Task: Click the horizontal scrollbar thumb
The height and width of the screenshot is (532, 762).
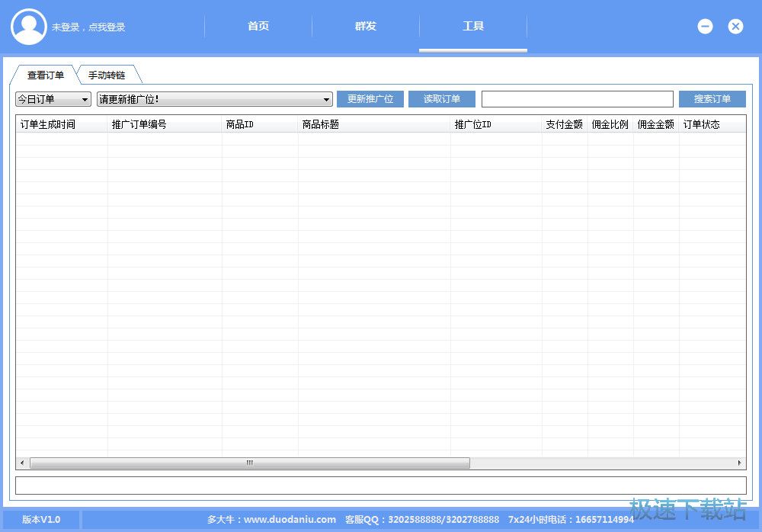Action: pos(249,463)
